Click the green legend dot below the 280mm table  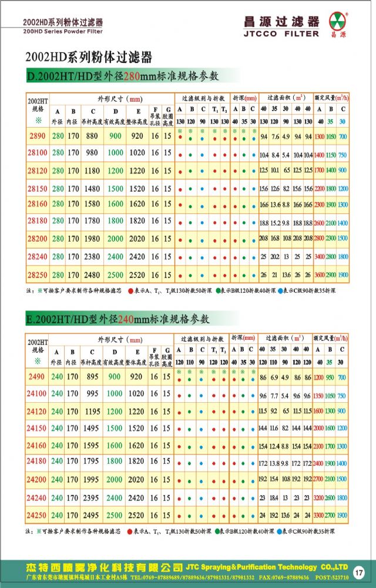click(219, 290)
